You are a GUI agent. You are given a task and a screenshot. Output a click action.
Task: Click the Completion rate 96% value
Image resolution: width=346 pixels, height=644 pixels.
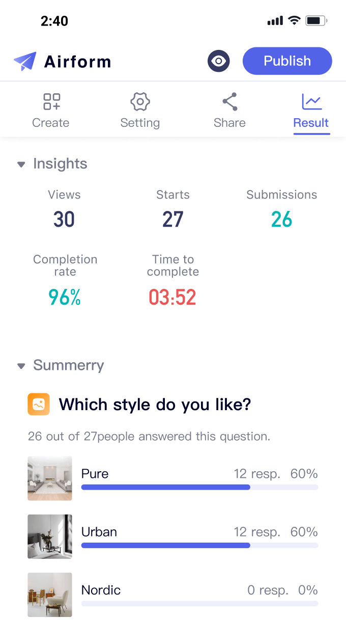[x=65, y=297]
